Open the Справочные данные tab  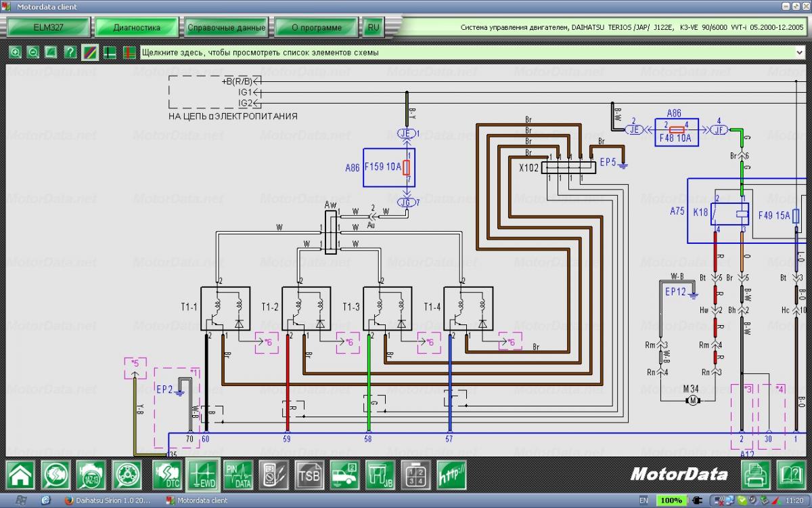point(226,28)
